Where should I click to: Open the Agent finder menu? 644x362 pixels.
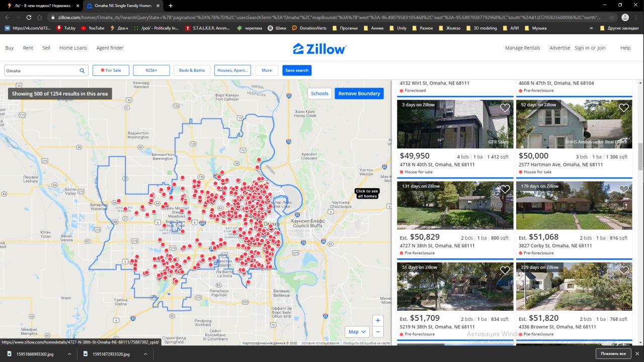tap(110, 48)
